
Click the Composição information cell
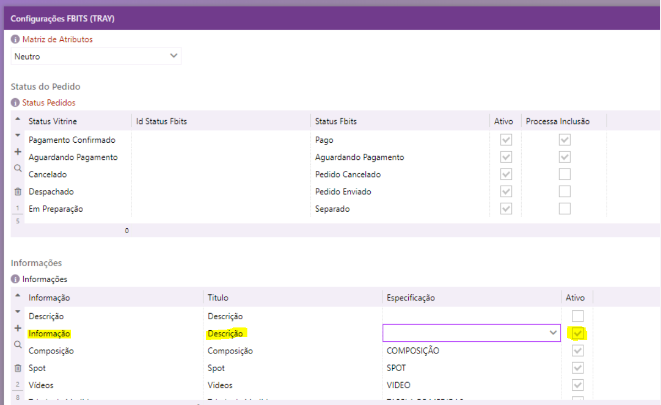57,351
